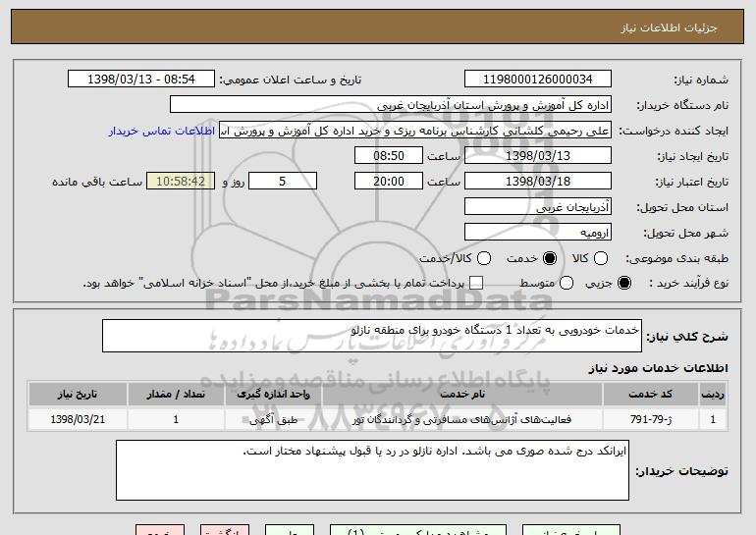Image resolution: width=756 pixels, height=535 pixels.
Task: Select the خدمت radio button
Action: 550,258
